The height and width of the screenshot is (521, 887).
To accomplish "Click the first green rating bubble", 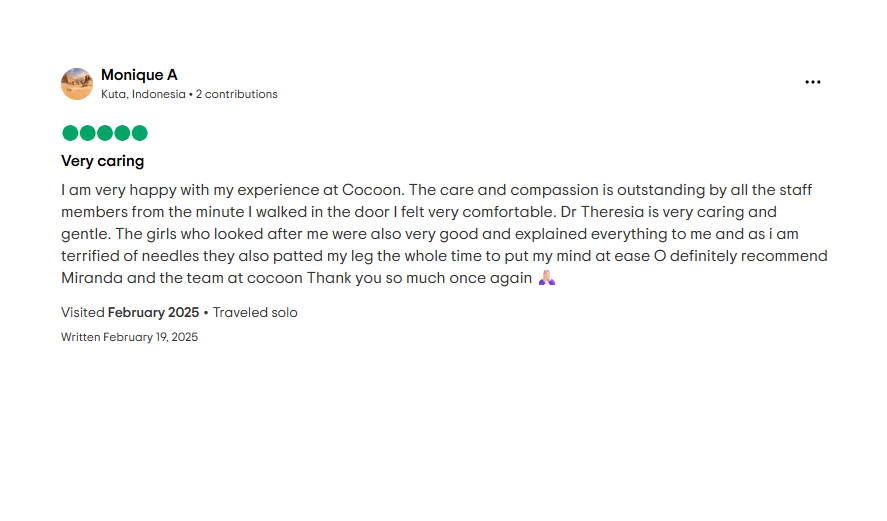I will (70, 133).
